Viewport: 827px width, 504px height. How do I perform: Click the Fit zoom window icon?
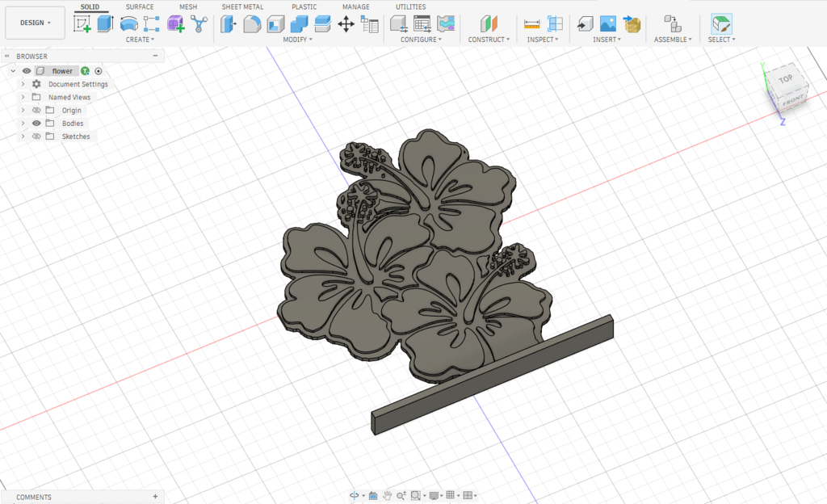point(416,496)
